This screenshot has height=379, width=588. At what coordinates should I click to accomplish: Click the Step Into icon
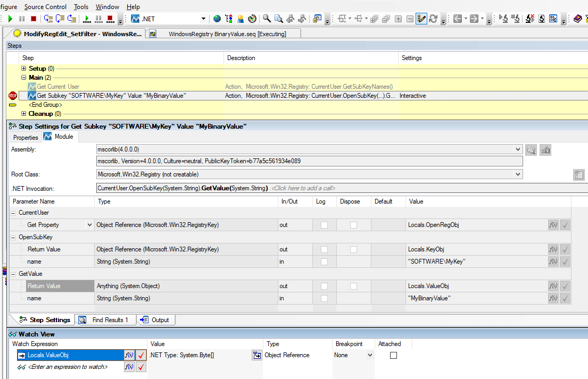(x=48, y=19)
